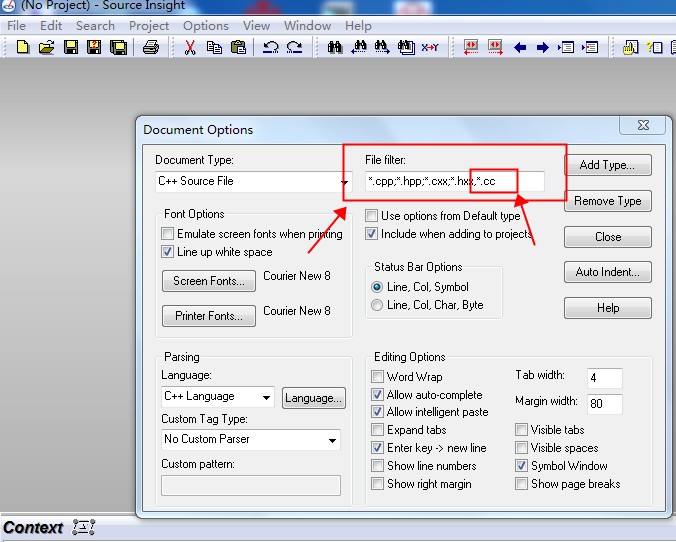Viewport: 676px width, 542px height.
Task: Click the Replace X to Y icon
Action: (429, 47)
